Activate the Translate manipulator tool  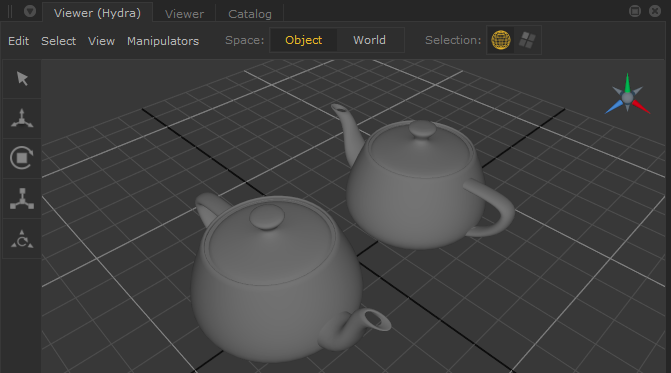click(x=22, y=118)
